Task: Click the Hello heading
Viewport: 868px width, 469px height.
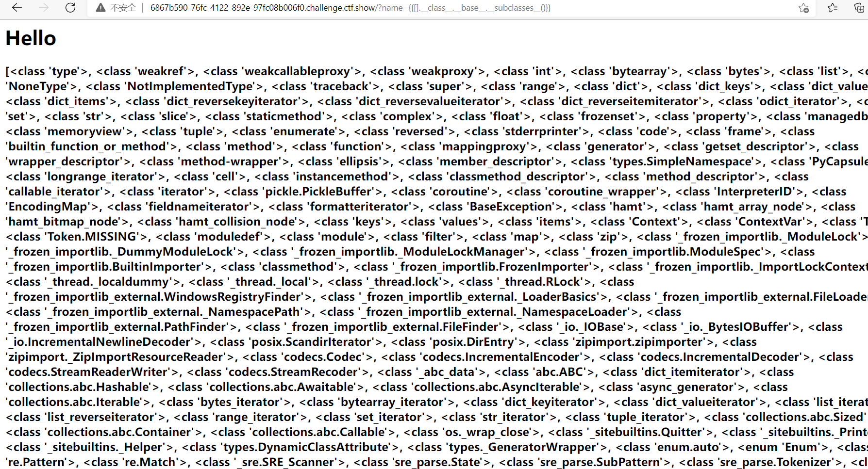Action: click(31, 38)
